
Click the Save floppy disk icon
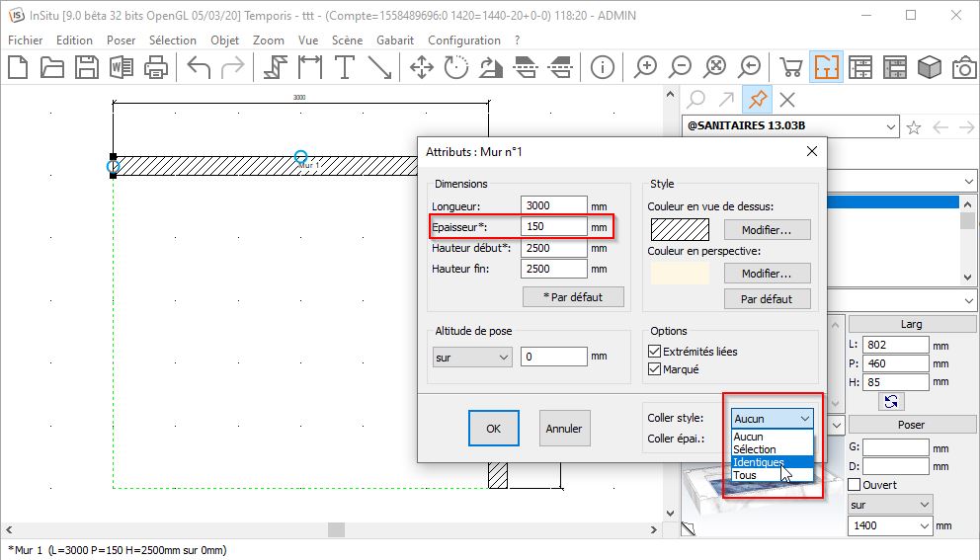87,67
